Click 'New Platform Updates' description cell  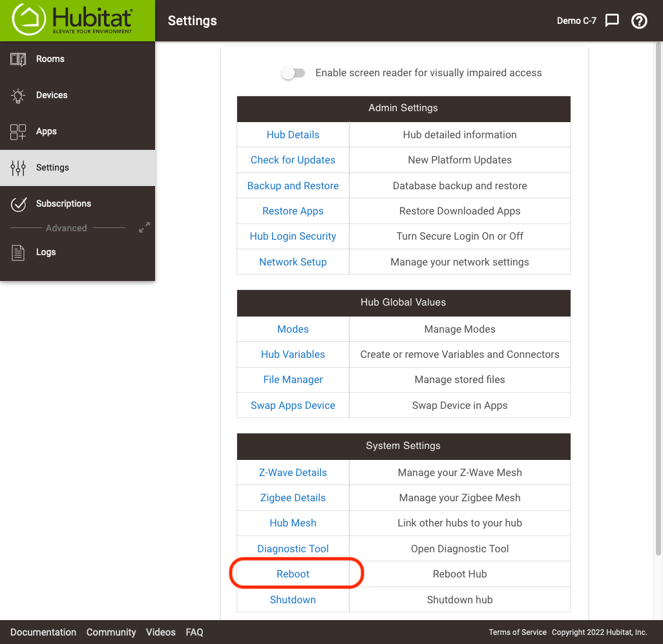[459, 160]
